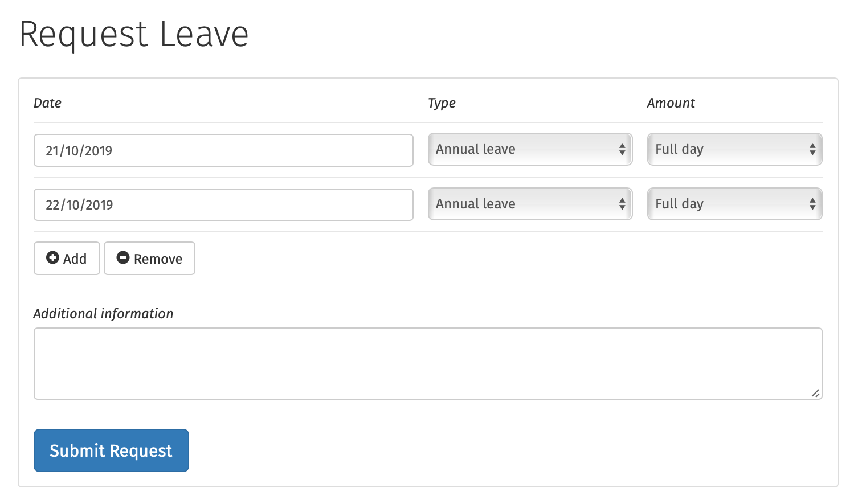Image resolution: width=862 pixels, height=504 pixels.
Task: Click the arrows on second row's Type selector
Action: click(x=622, y=204)
